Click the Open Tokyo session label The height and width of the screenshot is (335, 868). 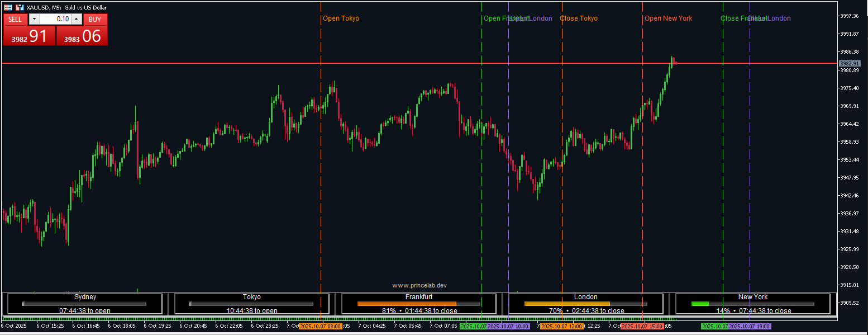(341, 18)
